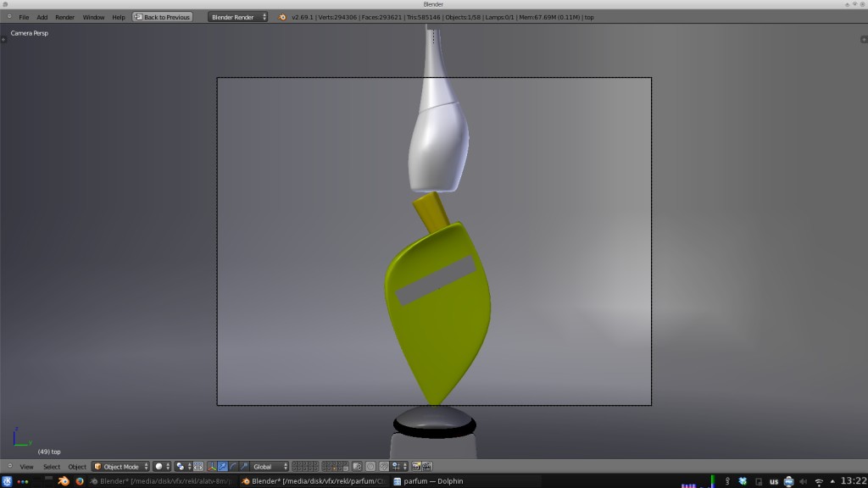Open the Object Mode dropdown
Image resolution: width=868 pixels, height=488 pixels.
coord(119,466)
